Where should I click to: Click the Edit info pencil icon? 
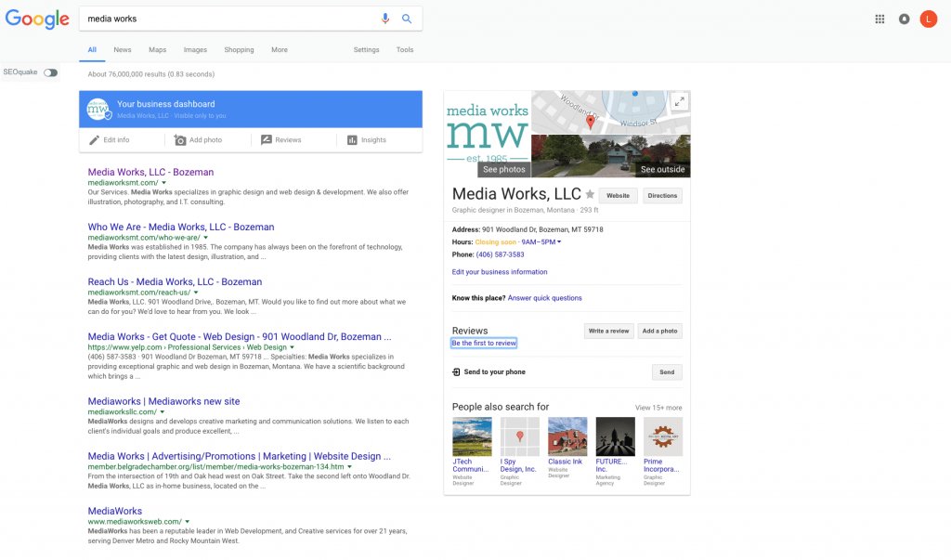(94, 140)
